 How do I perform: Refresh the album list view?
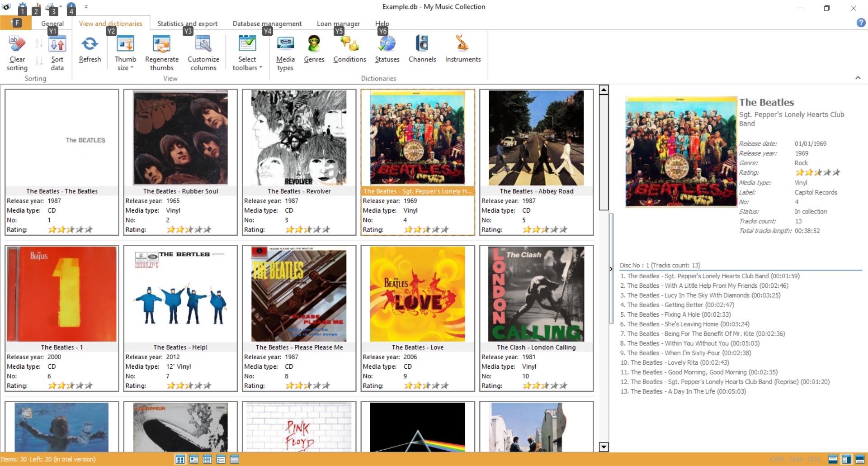pos(90,50)
